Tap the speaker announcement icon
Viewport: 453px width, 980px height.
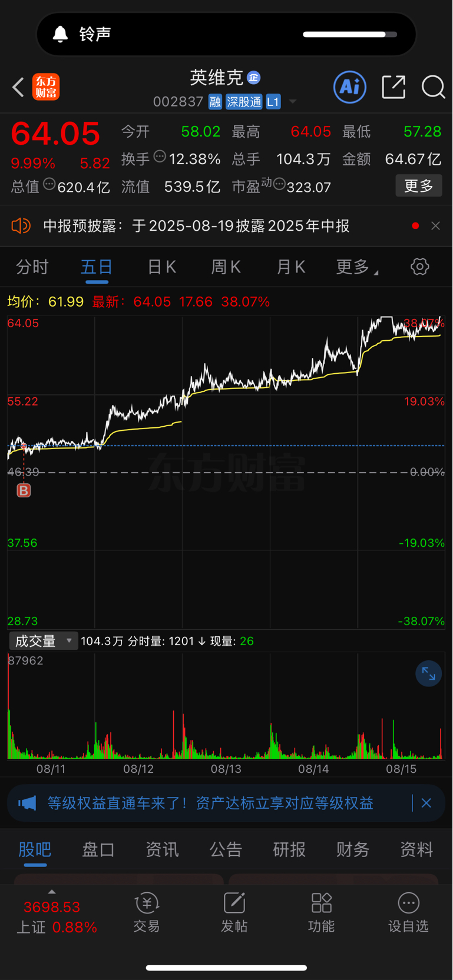click(x=21, y=226)
